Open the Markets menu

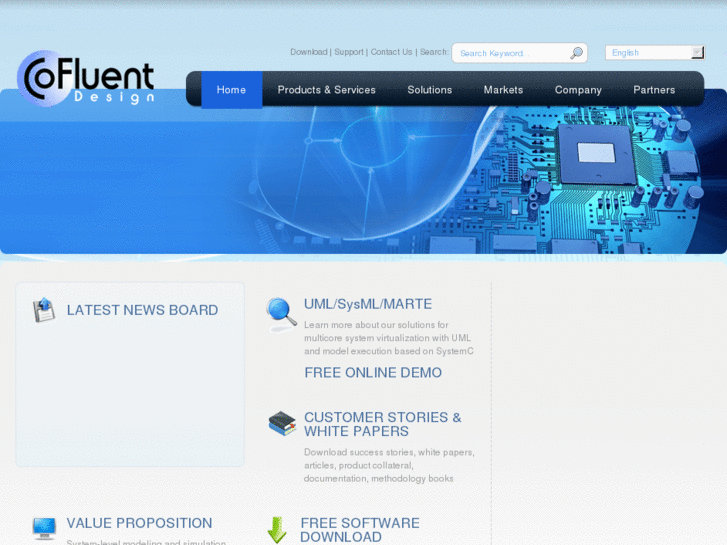[504, 90]
